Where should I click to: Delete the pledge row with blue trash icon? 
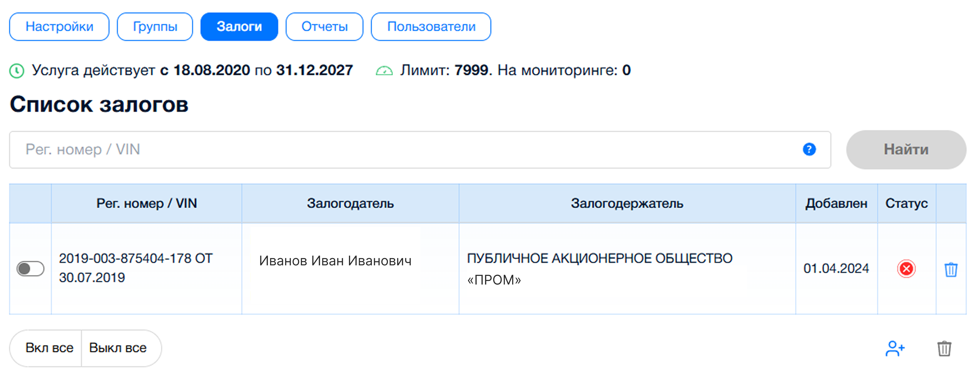[951, 270]
